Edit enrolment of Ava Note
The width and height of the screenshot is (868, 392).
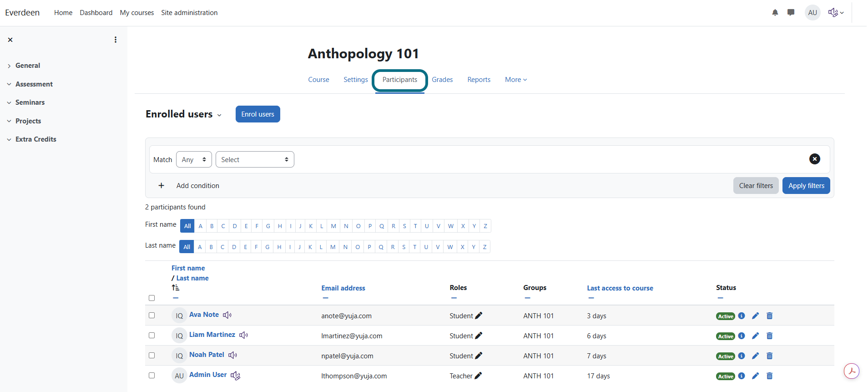pyautogui.click(x=756, y=316)
